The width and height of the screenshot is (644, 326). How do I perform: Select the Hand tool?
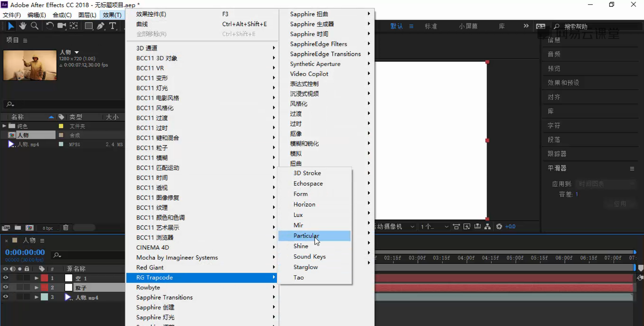click(x=23, y=26)
